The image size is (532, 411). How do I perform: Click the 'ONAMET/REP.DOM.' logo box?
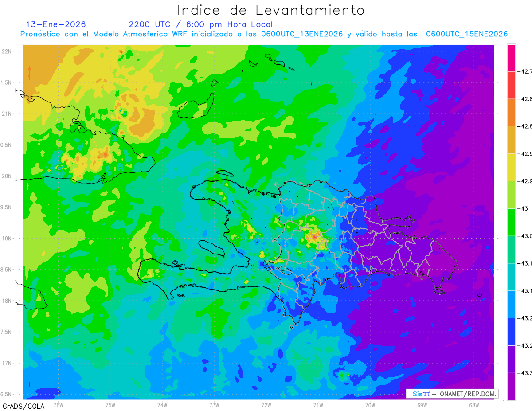pyautogui.click(x=452, y=394)
